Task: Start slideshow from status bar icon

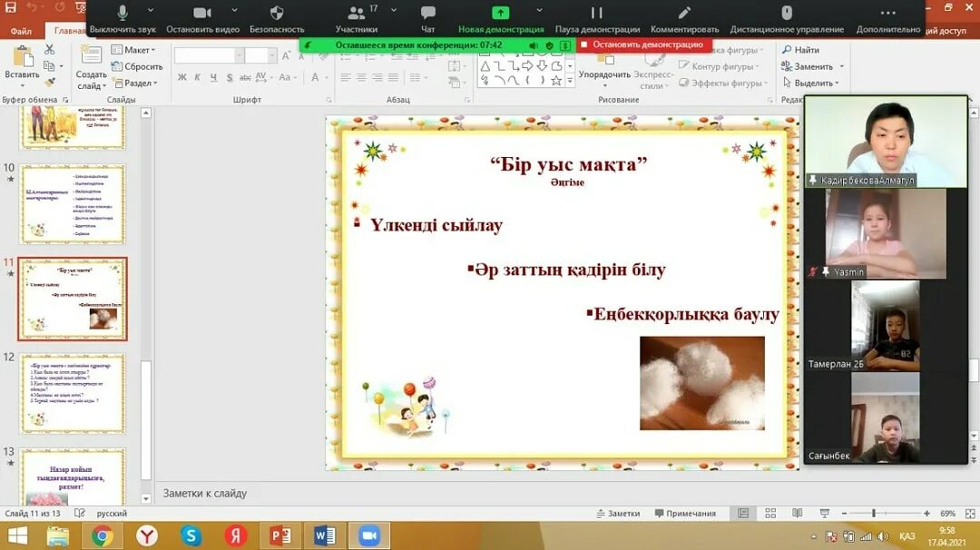Action: (824, 513)
